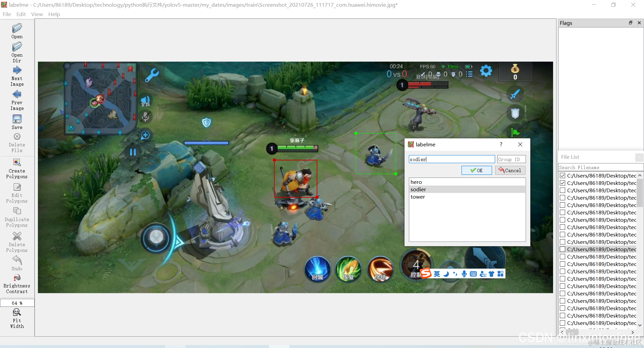Save the current annotation
The height and width of the screenshot is (348, 644).
(17, 122)
